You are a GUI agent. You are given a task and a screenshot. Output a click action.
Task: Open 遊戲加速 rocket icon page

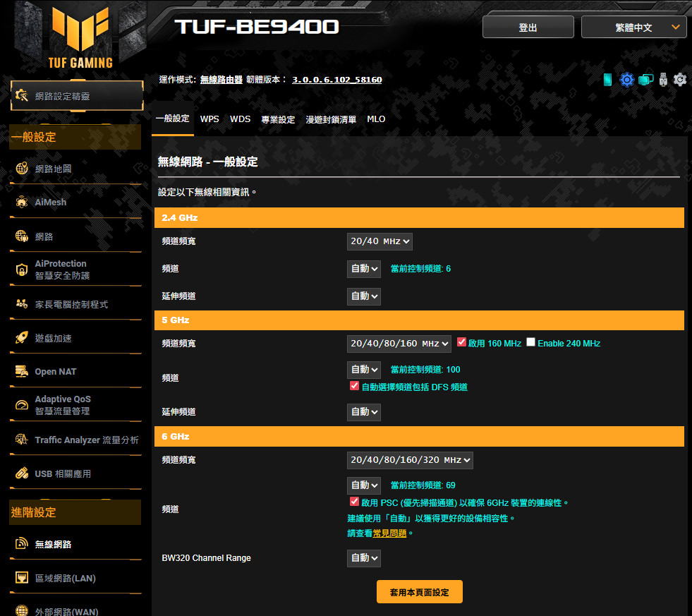point(53,338)
